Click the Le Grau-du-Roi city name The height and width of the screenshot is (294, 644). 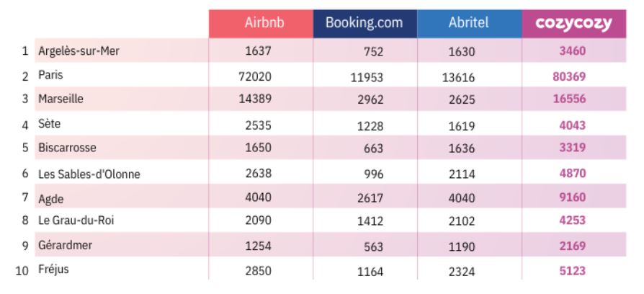pyautogui.click(x=76, y=221)
